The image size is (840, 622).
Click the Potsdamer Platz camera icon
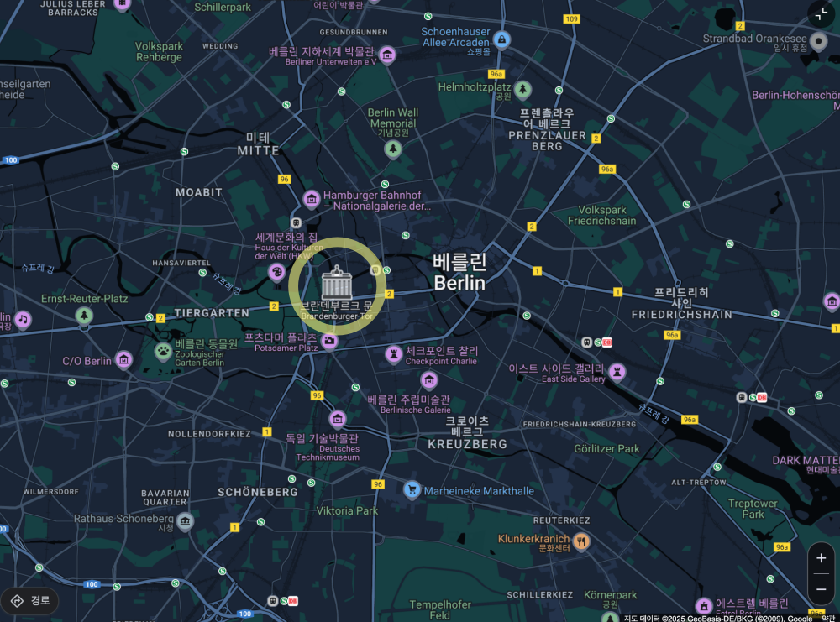tap(329, 341)
